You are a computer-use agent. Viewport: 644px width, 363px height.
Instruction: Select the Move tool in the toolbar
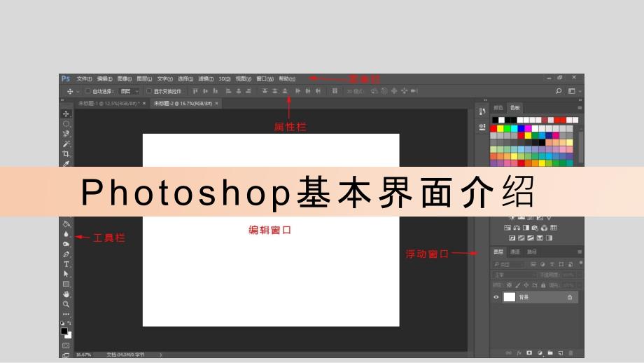66,114
